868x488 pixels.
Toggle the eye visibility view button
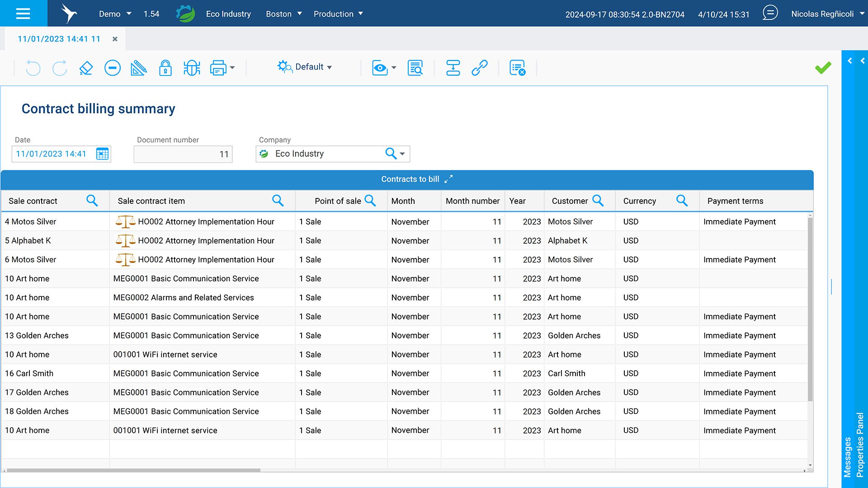(x=380, y=68)
